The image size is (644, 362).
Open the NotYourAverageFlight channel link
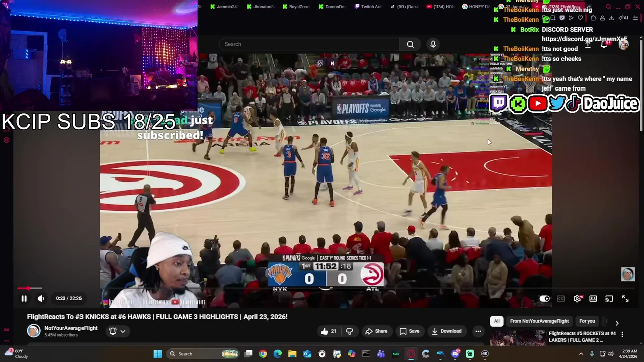click(71, 328)
